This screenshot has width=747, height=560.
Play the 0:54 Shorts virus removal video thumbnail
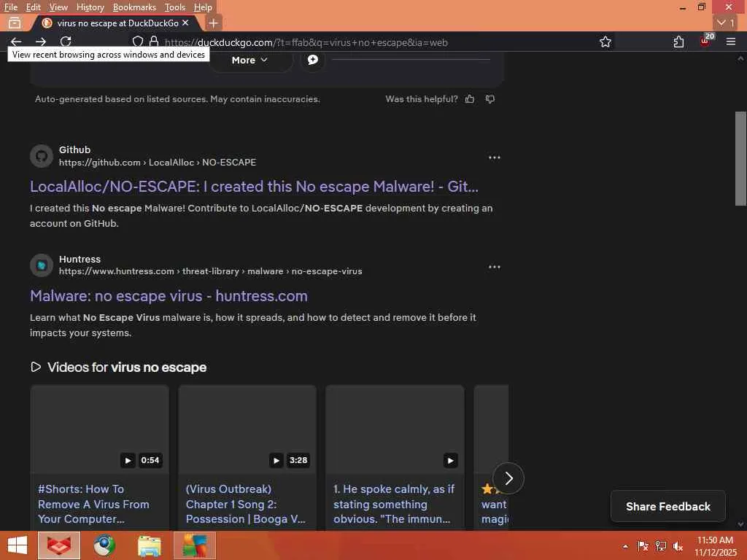click(x=99, y=429)
